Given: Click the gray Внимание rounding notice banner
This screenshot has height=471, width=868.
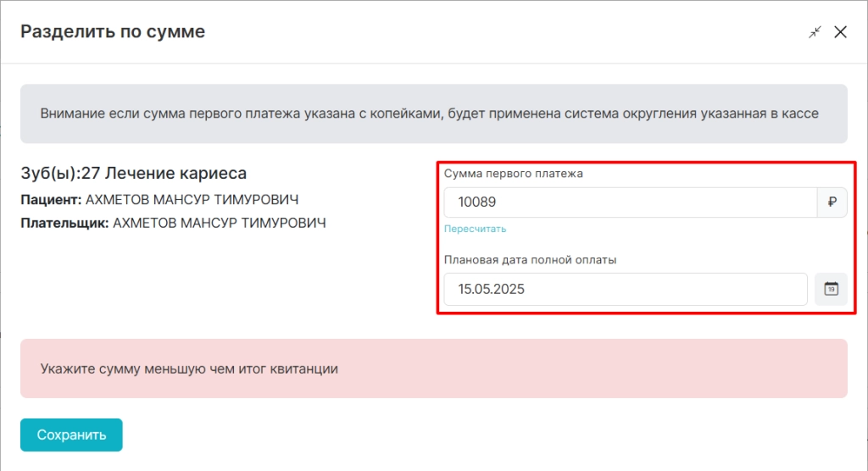Looking at the screenshot, I should coord(434,114).
